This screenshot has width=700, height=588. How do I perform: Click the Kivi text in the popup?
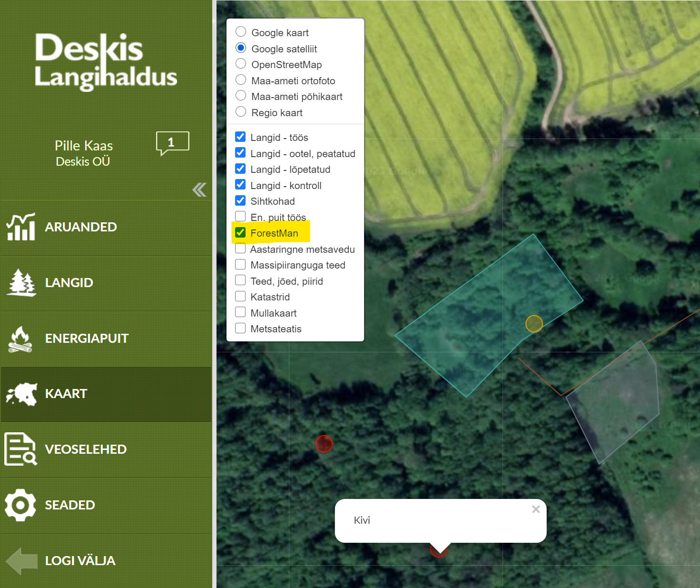click(362, 520)
